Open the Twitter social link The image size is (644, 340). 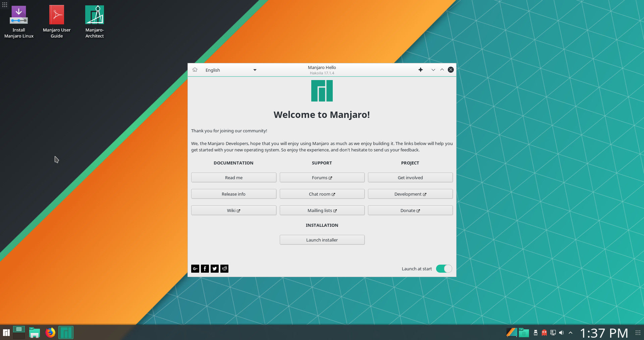click(215, 269)
